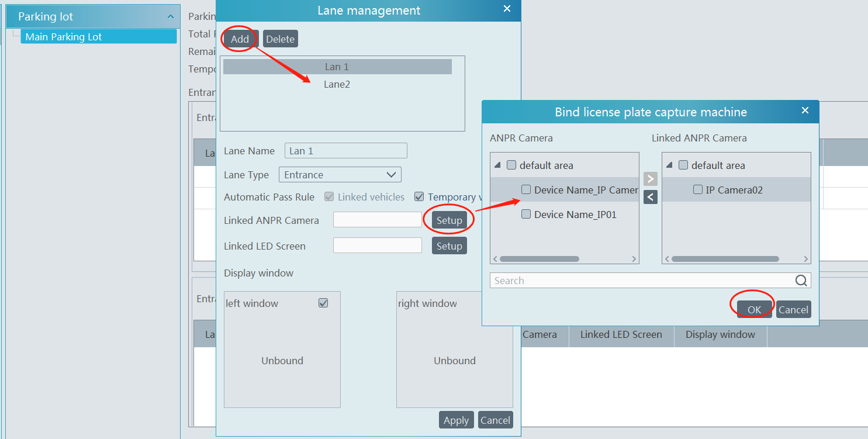
Task: Open the Lane Type dropdown
Action: click(340, 175)
